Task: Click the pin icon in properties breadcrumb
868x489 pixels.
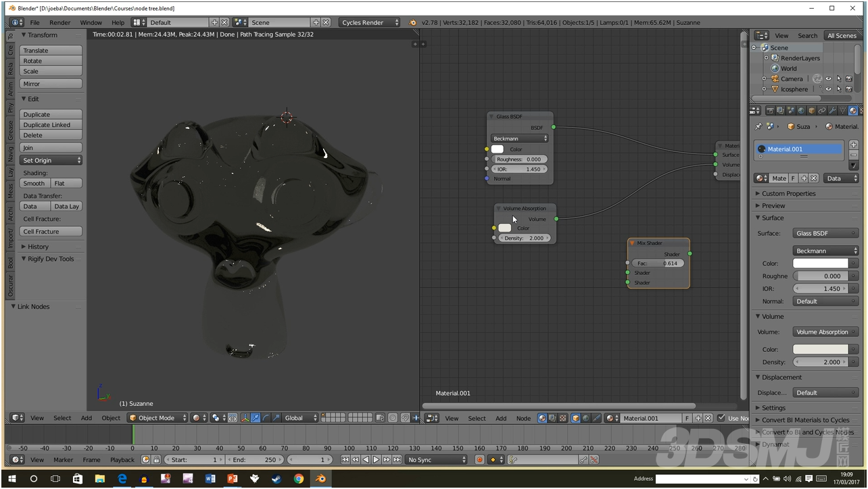Action: (x=758, y=126)
